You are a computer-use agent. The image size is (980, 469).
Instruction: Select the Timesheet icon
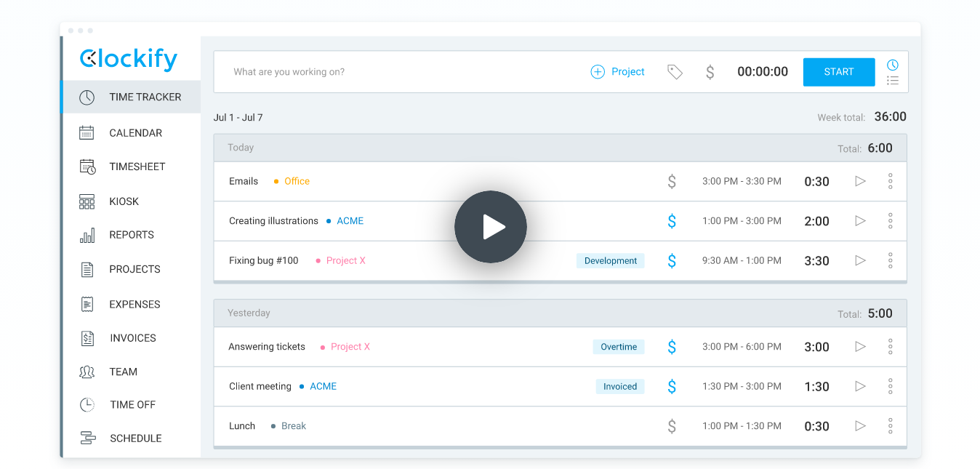pyautogui.click(x=88, y=167)
